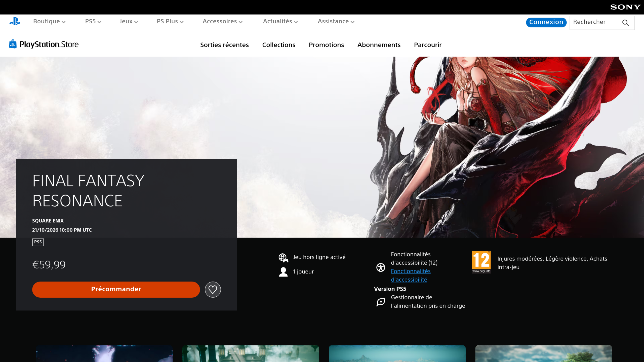This screenshot has height=362, width=644.
Task: Click the release date 21/10/2026 text
Action: point(62,230)
